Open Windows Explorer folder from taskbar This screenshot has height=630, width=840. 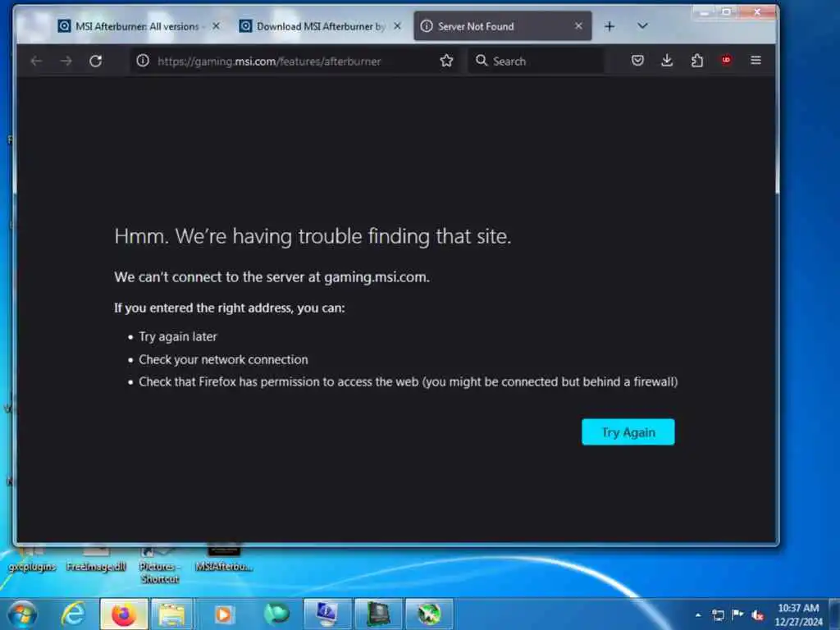coord(172,614)
